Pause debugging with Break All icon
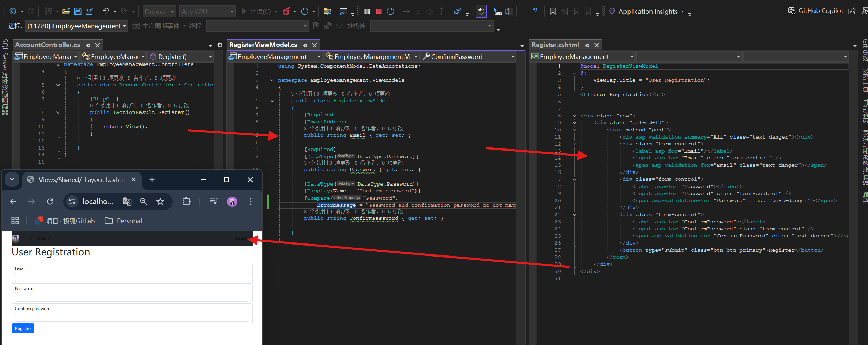The height and width of the screenshot is (345, 868). click(x=367, y=11)
